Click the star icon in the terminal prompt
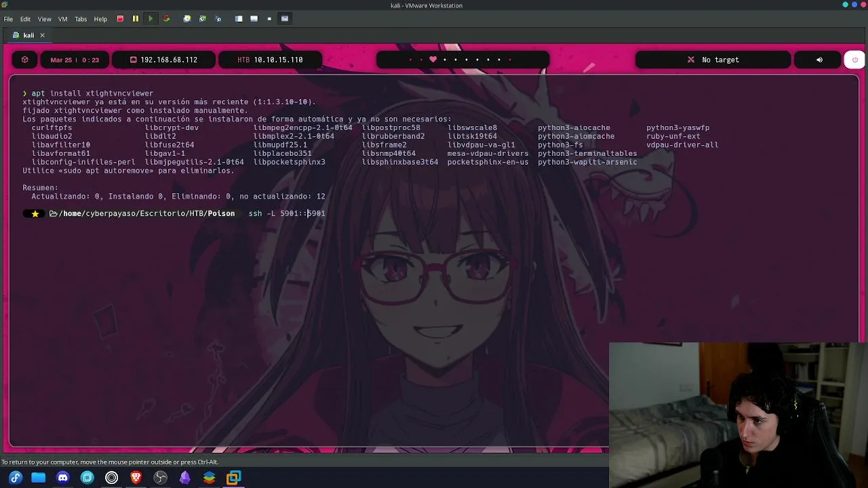Screen dimensions: 868x488 pyautogui.click(x=35, y=213)
